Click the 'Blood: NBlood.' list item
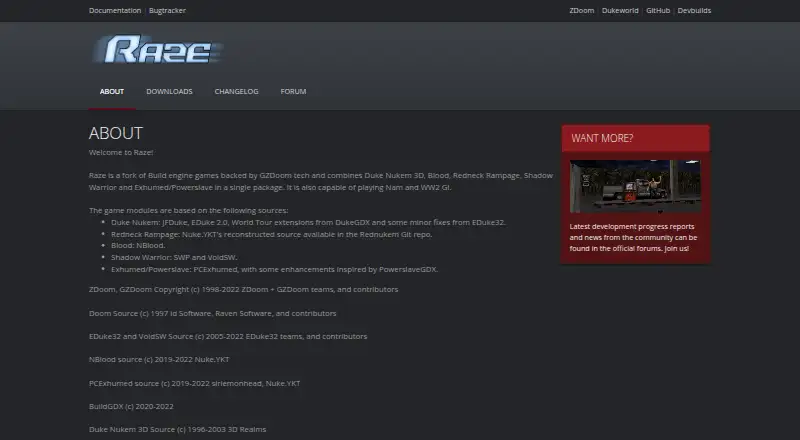The image size is (800, 440). (138, 246)
